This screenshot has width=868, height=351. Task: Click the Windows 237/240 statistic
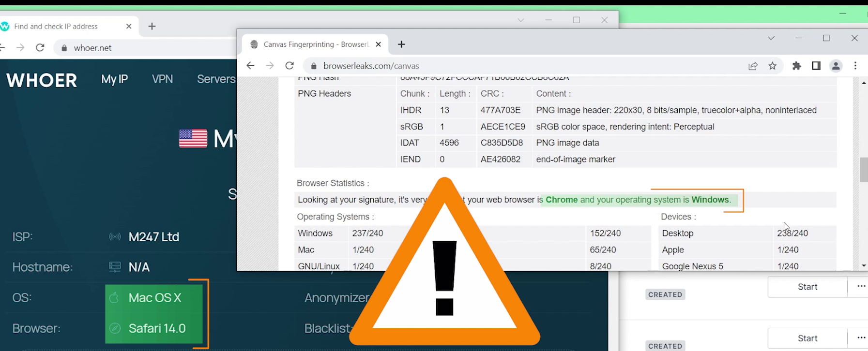367,233
